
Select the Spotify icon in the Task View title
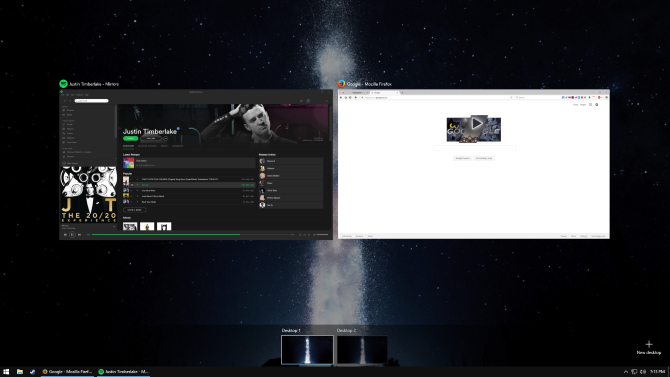pos(63,84)
